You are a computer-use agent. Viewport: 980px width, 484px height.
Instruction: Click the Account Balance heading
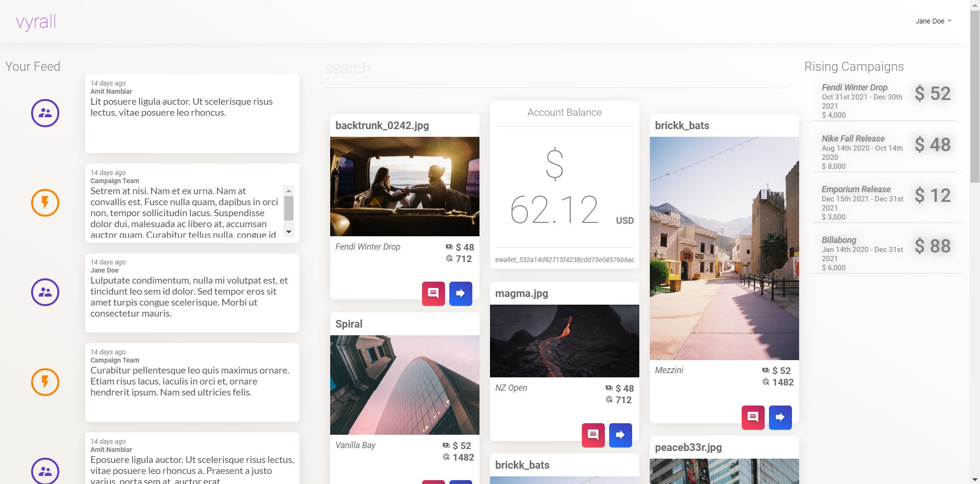coord(565,112)
